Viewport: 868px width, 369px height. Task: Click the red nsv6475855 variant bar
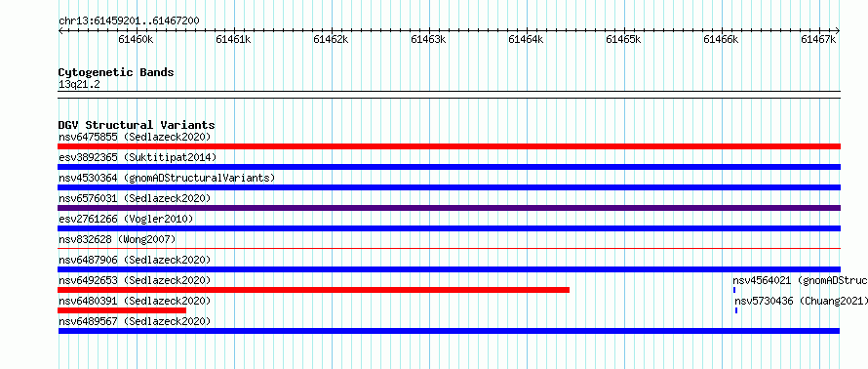pyautogui.click(x=449, y=146)
